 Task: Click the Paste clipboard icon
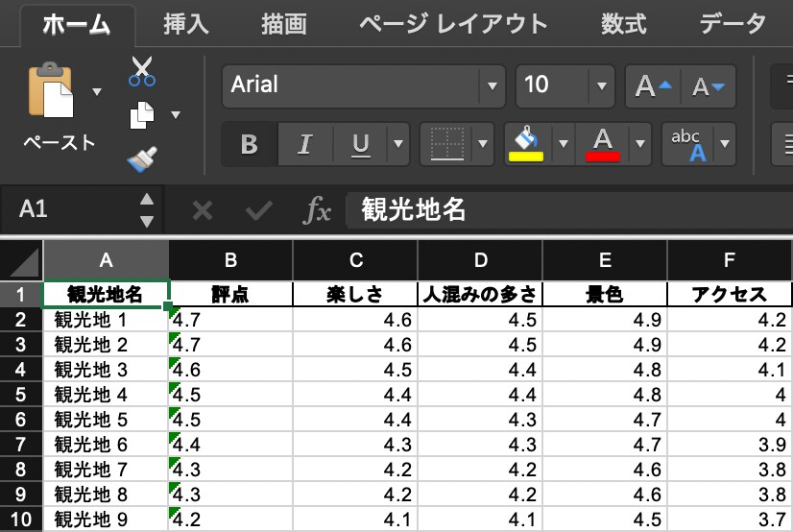[51, 90]
